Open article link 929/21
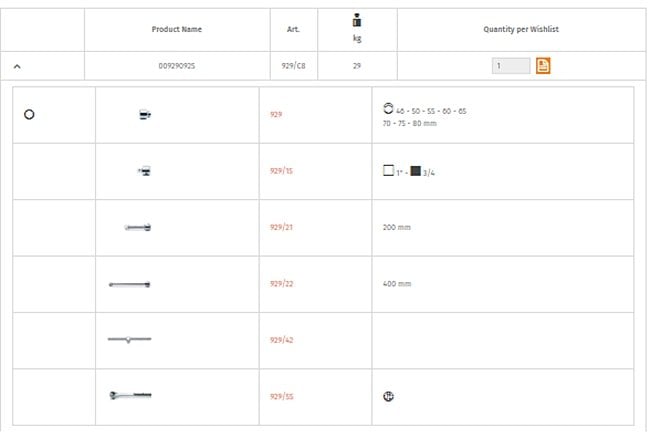The width and height of the screenshot is (650, 437). pyautogui.click(x=280, y=228)
